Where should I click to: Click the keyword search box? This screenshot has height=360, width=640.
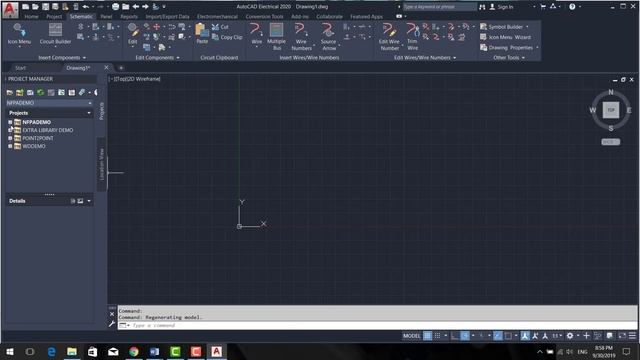[440, 7]
